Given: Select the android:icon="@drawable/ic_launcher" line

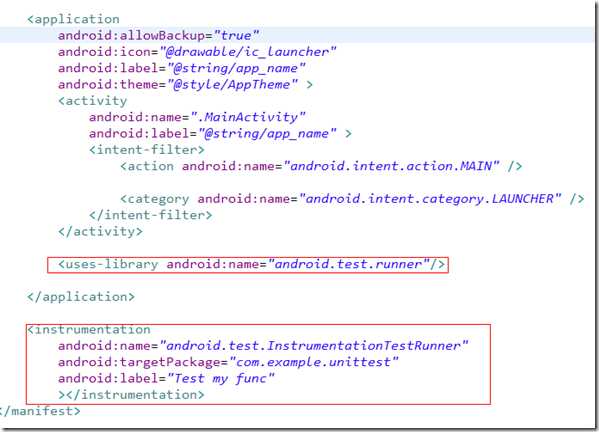Looking at the screenshot, I should coord(197,52).
